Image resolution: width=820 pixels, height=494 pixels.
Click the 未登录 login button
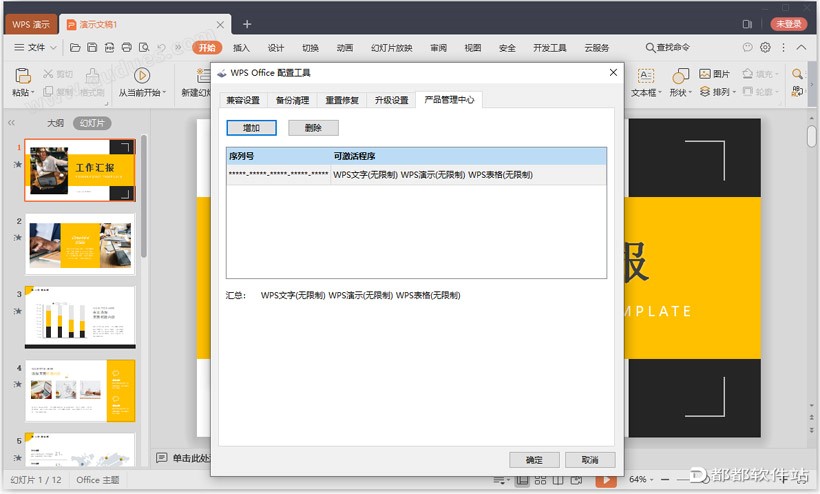pyautogui.click(x=789, y=24)
